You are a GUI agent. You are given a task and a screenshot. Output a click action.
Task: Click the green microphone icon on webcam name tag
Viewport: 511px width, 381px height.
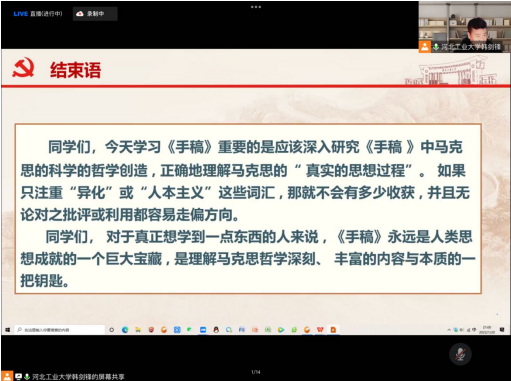coord(436,47)
